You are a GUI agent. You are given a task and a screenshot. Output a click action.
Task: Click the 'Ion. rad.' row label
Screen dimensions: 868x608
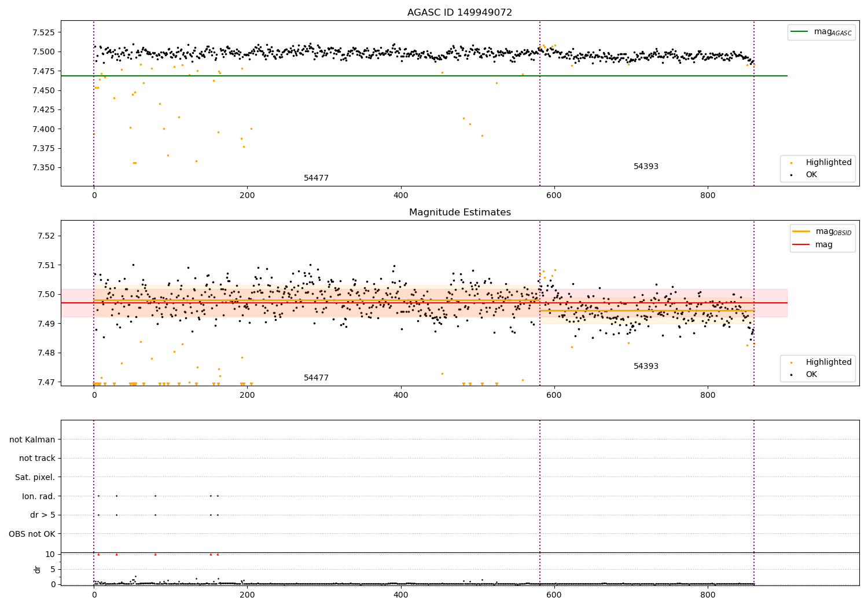(x=39, y=496)
